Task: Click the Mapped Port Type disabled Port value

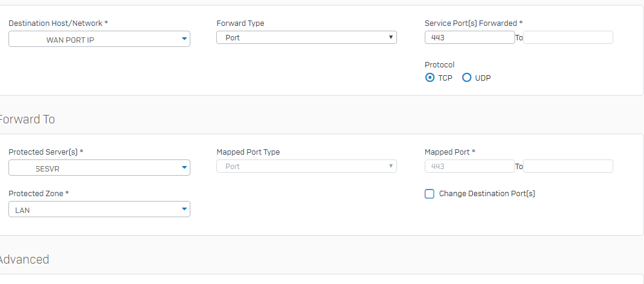Action: [x=233, y=166]
